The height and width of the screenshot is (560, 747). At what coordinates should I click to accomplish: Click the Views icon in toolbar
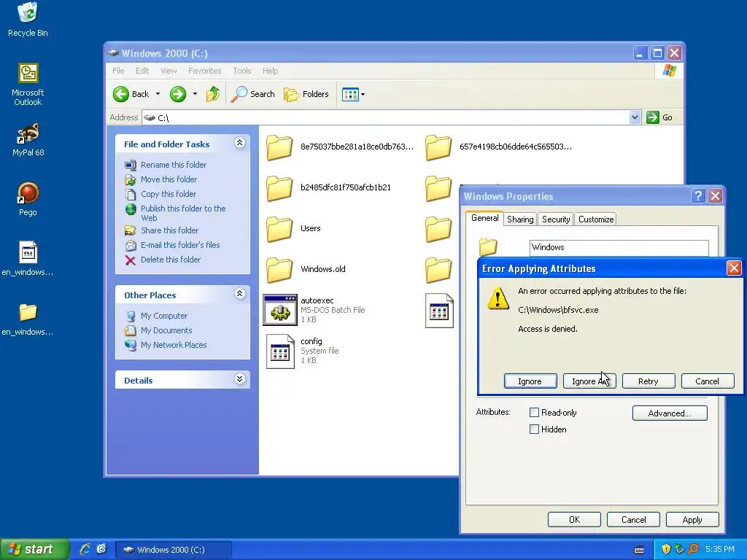[350, 94]
